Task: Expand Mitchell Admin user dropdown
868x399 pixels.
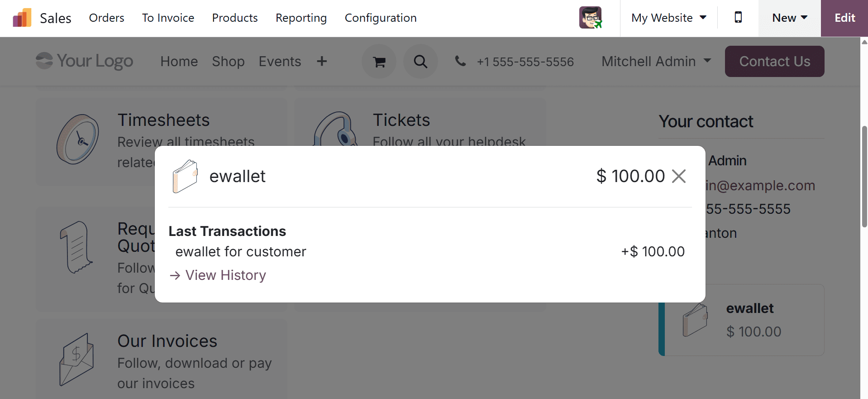Action: 656,61
